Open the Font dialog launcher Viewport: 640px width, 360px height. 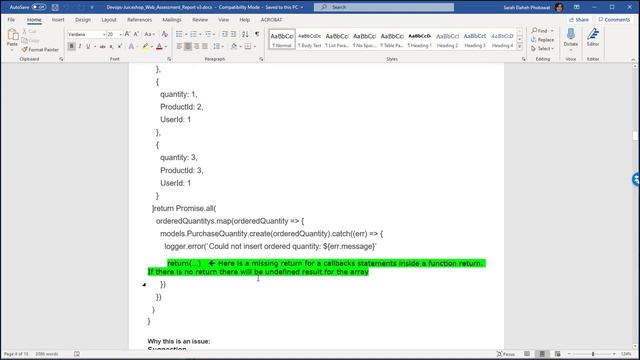pyautogui.click(x=169, y=59)
